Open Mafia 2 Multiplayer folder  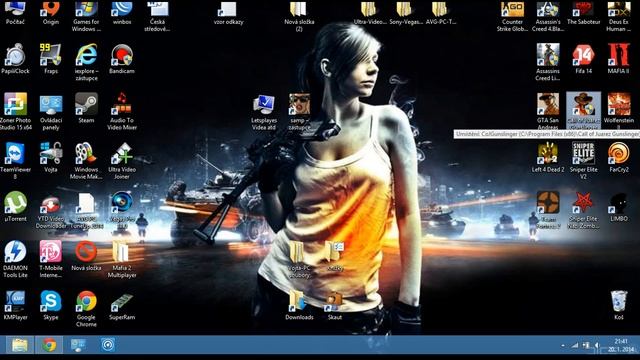(x=122, y=259)
